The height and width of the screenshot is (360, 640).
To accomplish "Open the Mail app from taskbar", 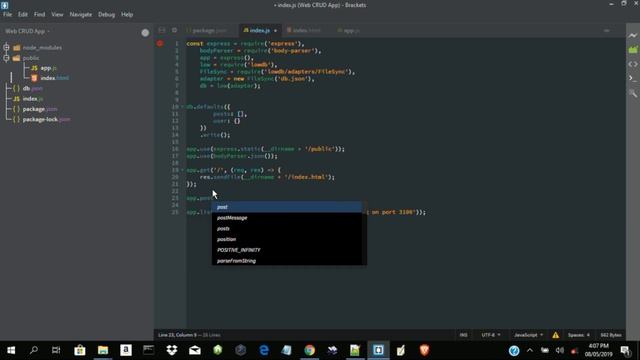I will click(195, 350).
